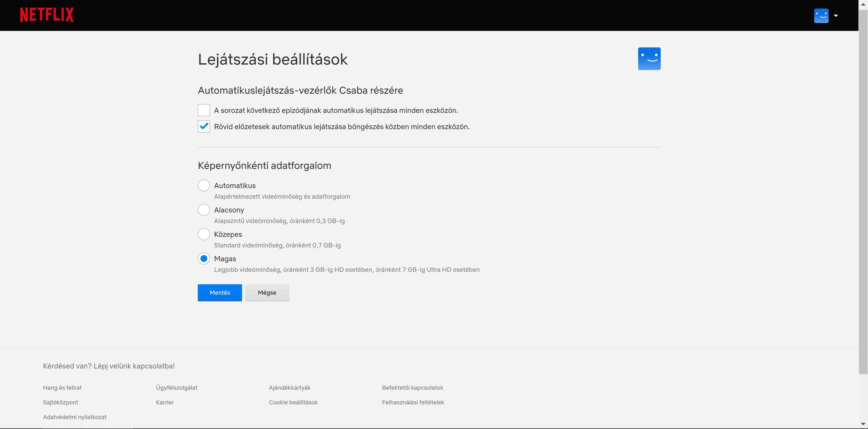Choose Közepes data usage option
The image size is (868, 429).
[204, 234]
